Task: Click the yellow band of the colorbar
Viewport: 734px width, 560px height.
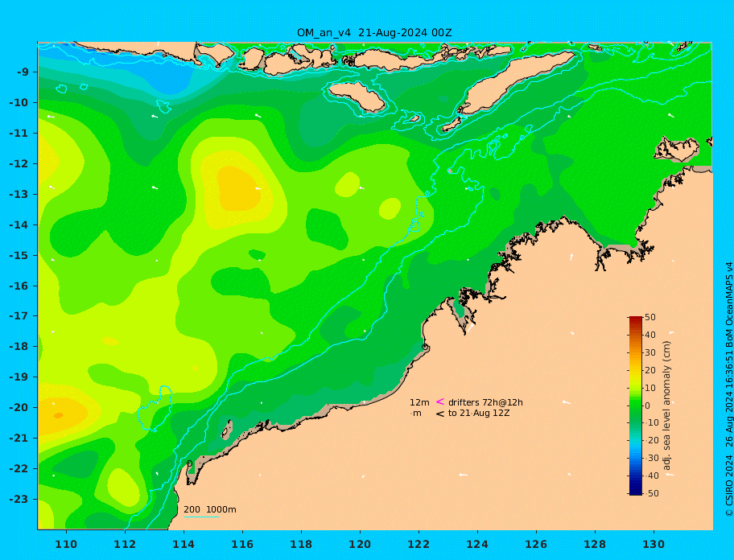Action: [x=635, y=374]
